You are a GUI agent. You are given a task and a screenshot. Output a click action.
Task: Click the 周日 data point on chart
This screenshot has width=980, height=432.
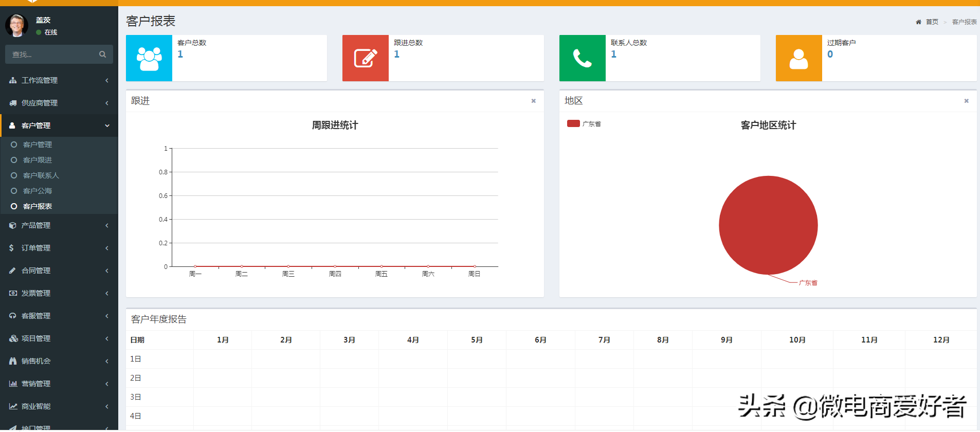[x=475, y=266]
